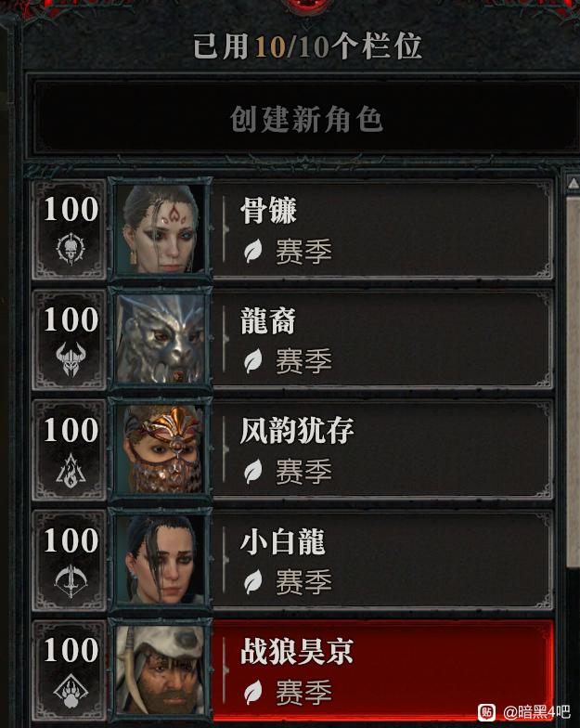580x728 pixels.
Task: Click the seasonal leaf icon under 龍裔
Action: click(x=252, y=361)
